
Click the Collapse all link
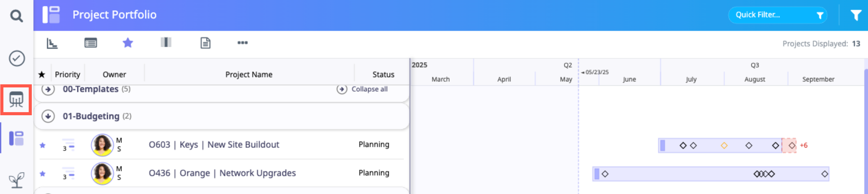(369, 89)
